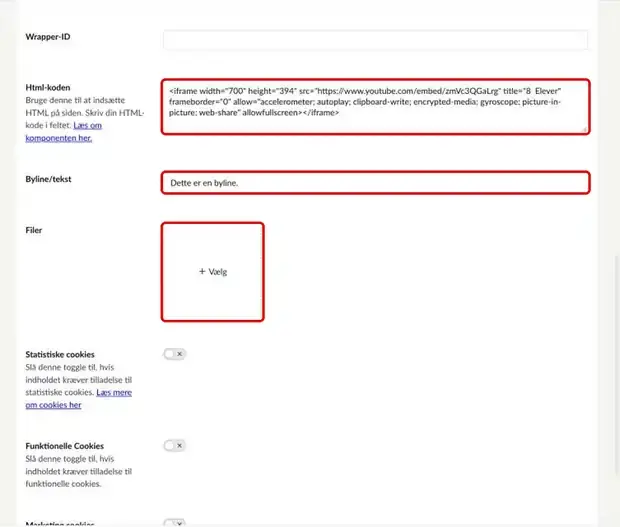The image size is (620, 527).
Task: Click the Byline/tekst field containing 'Dette er en byline.'
Action: coord(375,183)
